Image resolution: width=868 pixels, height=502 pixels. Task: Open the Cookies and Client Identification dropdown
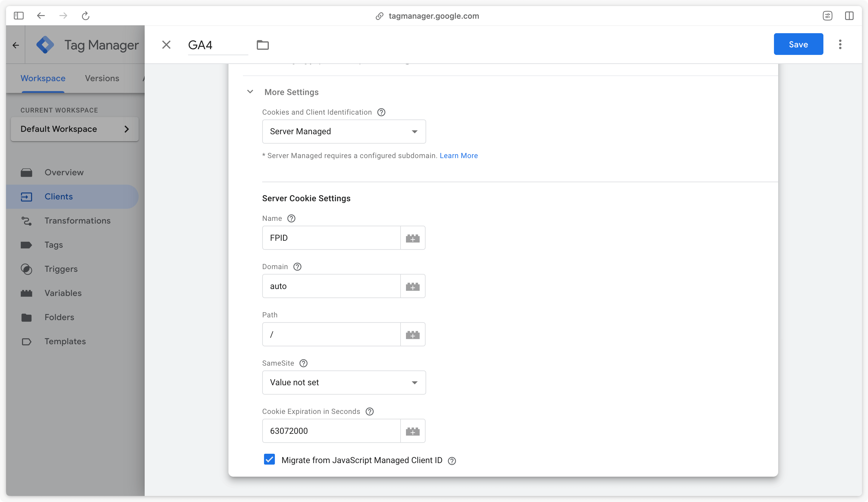click(x=344, y=132)
